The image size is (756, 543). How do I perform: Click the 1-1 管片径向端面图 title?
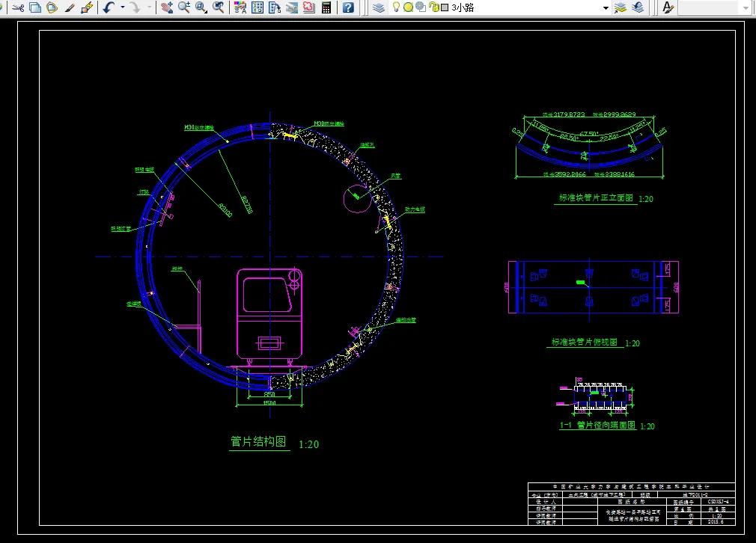coord(597,425)
